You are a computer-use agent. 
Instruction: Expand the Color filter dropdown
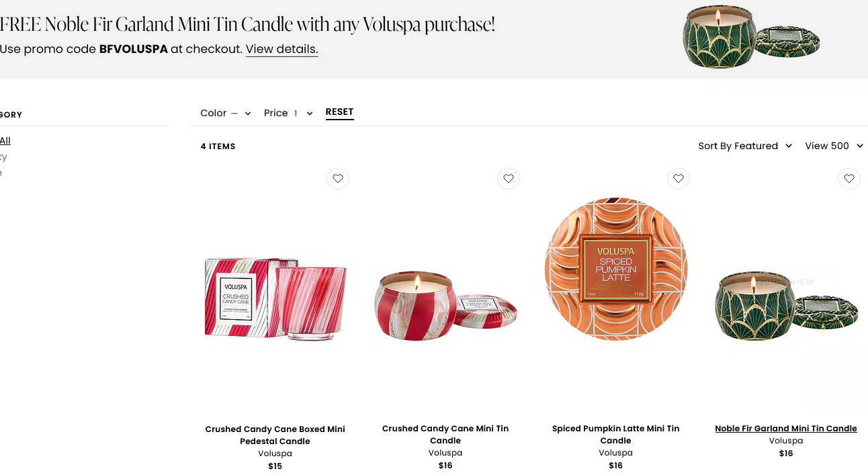[226, 113]
